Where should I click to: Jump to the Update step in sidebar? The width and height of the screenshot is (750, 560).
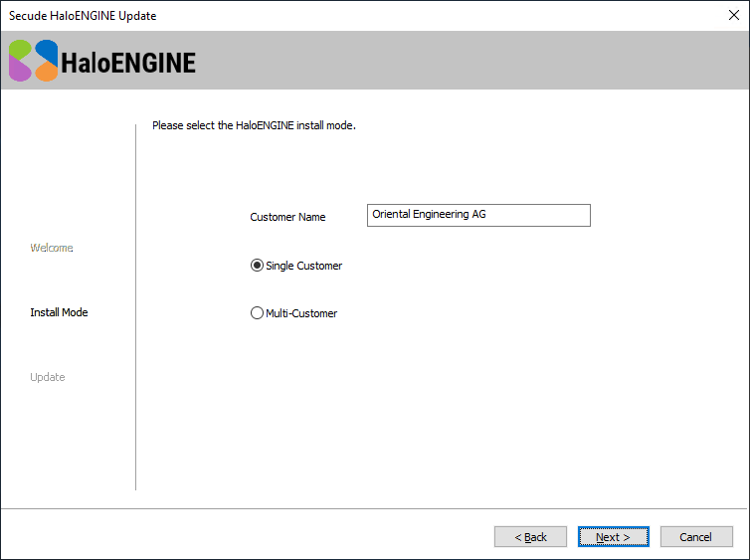pos(48,377)
